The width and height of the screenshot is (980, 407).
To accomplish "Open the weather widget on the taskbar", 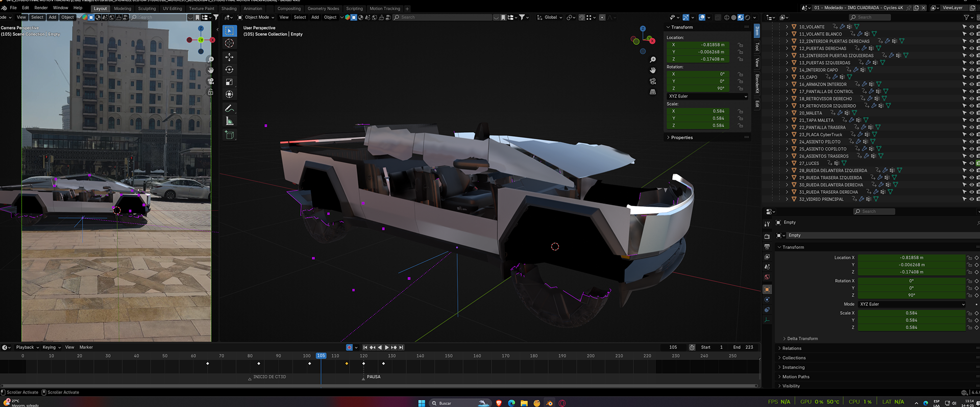I will (x=20, y=403).
